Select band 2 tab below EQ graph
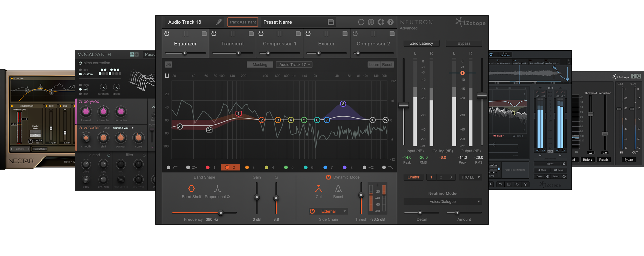This screenshot has height=256, width=644. 230,167
